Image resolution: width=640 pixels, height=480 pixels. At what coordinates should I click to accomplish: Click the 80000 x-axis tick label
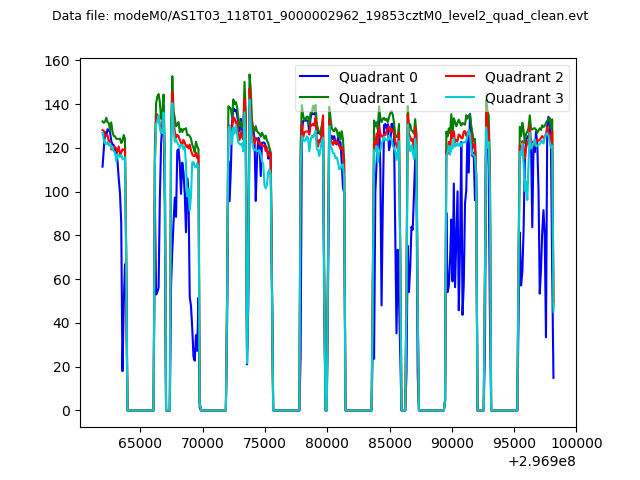click(x=326, y=442)
